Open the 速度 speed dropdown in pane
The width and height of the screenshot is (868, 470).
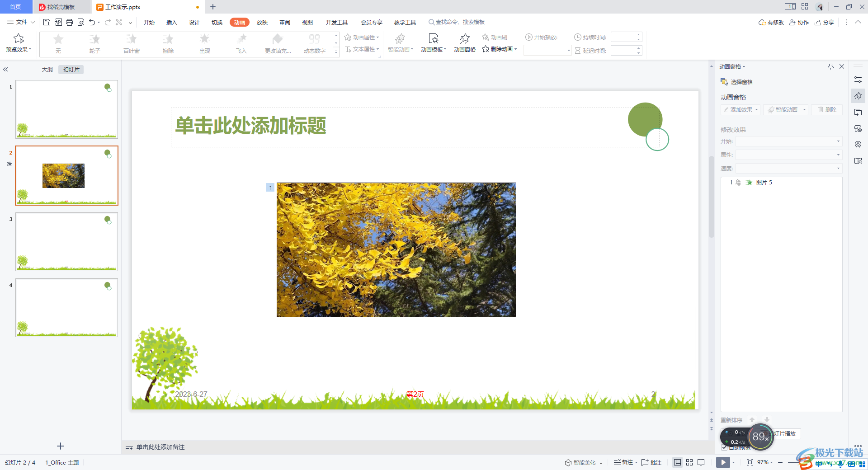tap(788, 169)
